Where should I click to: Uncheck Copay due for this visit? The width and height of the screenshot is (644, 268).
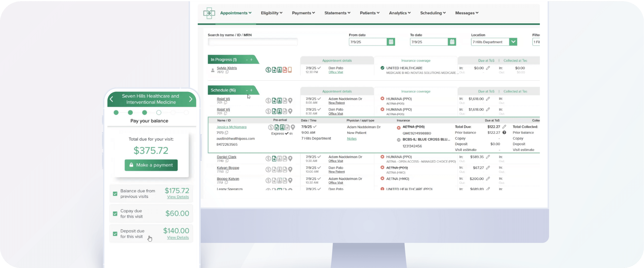(x=115, y=213)
